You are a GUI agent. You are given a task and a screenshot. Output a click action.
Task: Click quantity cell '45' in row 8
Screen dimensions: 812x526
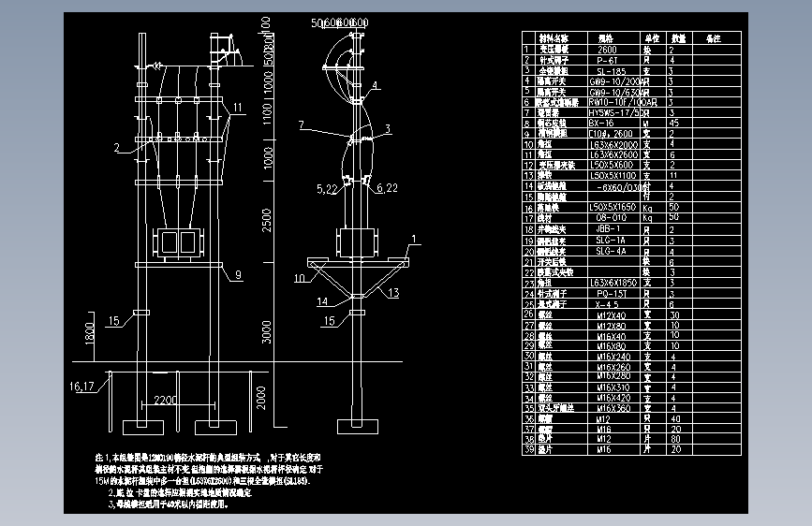coord(673,124)
